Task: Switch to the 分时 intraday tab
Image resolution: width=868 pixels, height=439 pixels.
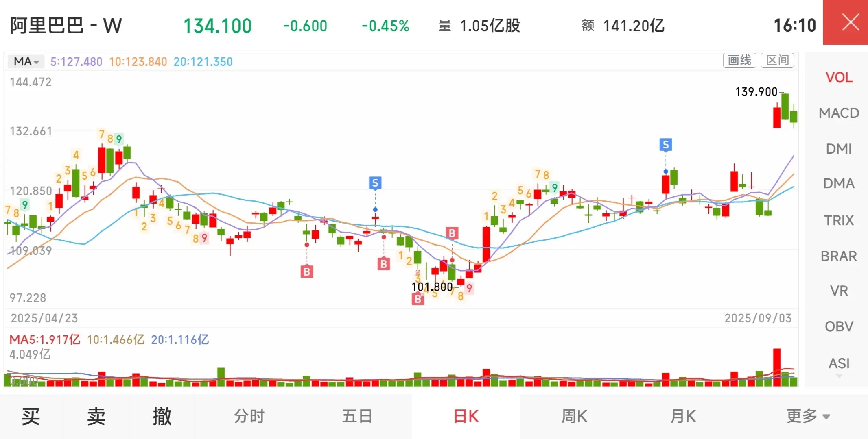Action: pos(249,416)
